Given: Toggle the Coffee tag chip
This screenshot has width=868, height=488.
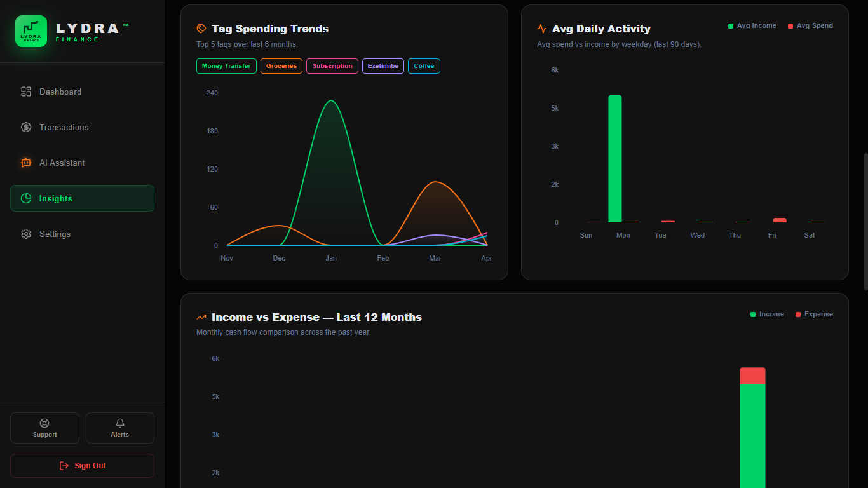Looking at the screenshot, I should click(424, 66).
